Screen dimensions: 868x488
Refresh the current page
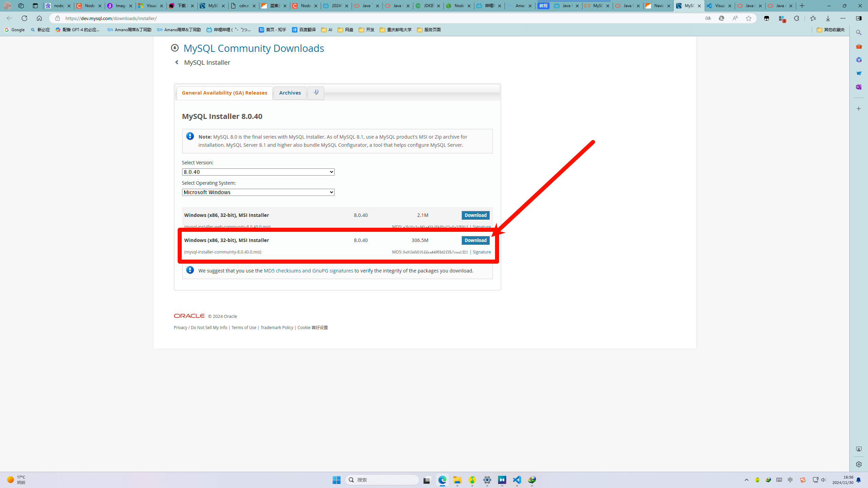point(24,18)
